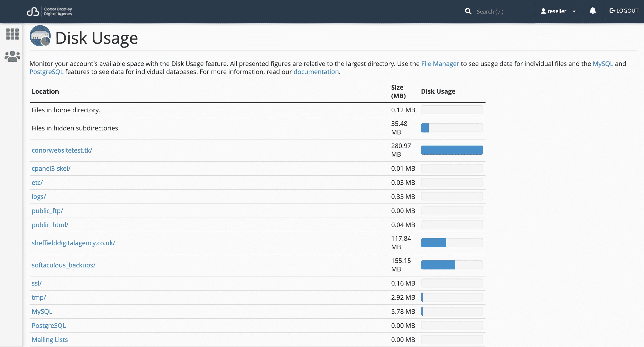Open the softaculous_backups/ directory
The height and width of the screenshot is (347, 644).
click(x=63, y=265)
